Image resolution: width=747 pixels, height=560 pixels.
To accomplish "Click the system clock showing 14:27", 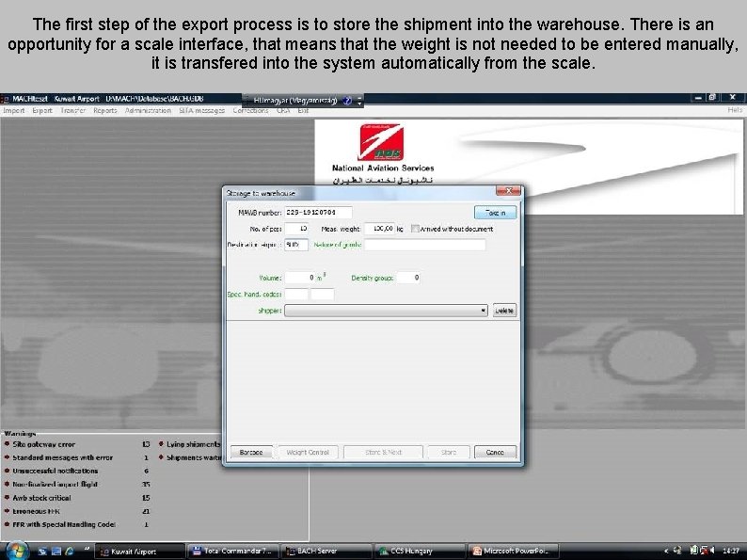I will 730,551.
